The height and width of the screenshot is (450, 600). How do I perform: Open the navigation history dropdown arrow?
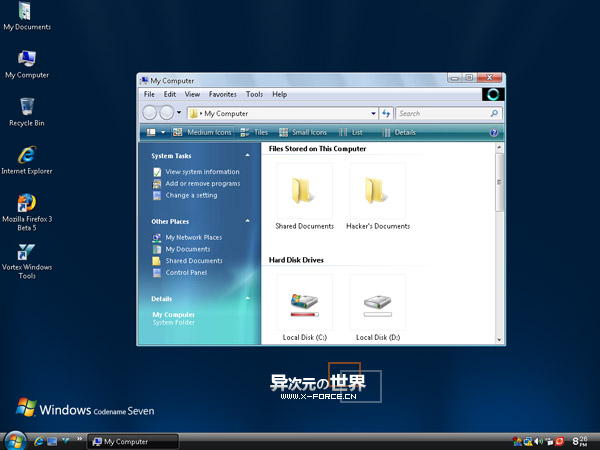coord(179,112)
